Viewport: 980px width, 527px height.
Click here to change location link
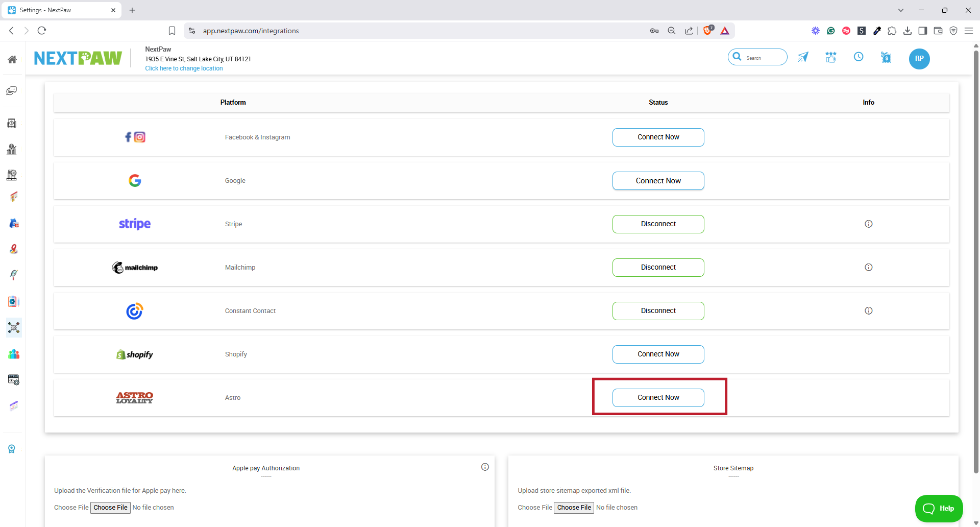(x=184, y=68)
